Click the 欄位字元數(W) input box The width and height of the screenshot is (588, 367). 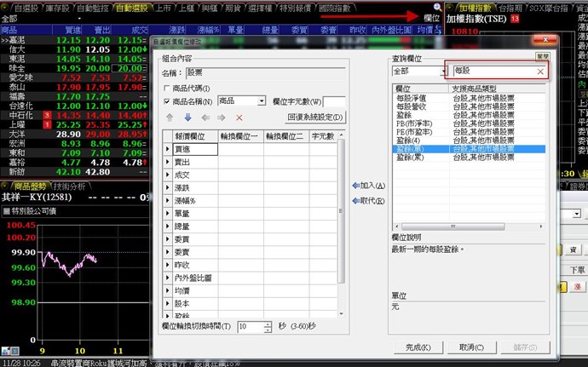(334, 101)
